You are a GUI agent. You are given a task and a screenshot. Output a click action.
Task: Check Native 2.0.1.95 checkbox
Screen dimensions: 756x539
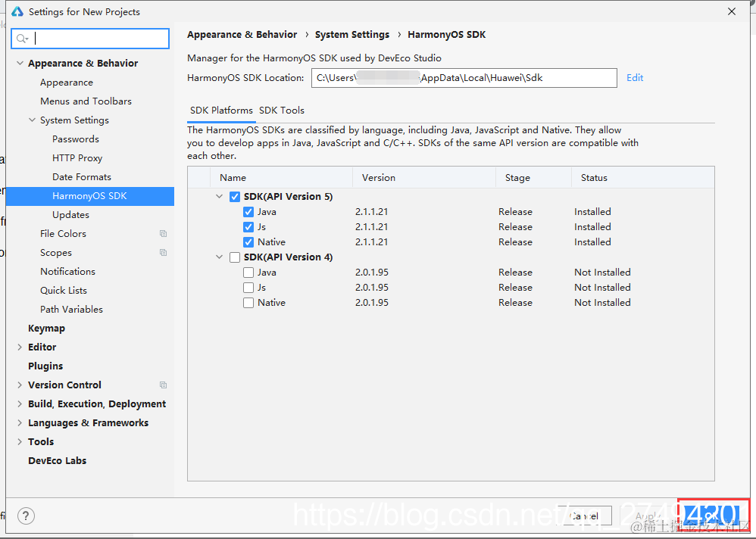[x=248, y=303]
